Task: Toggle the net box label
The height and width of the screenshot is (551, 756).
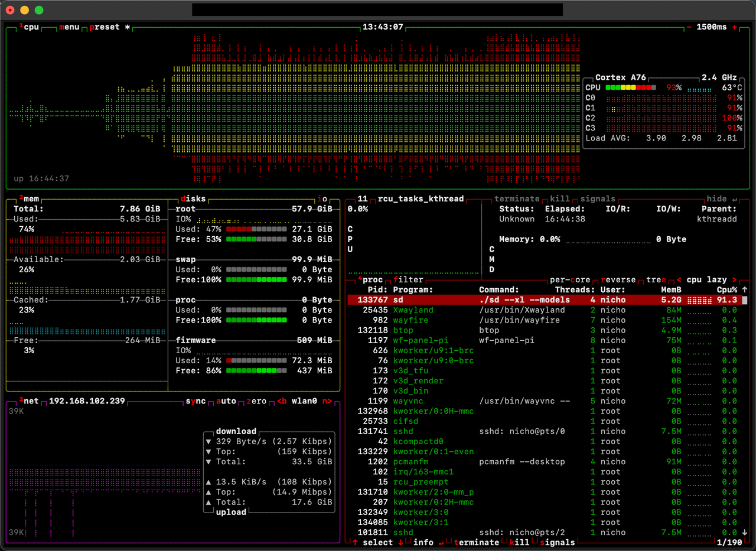Action: click(x=29, y=401)
